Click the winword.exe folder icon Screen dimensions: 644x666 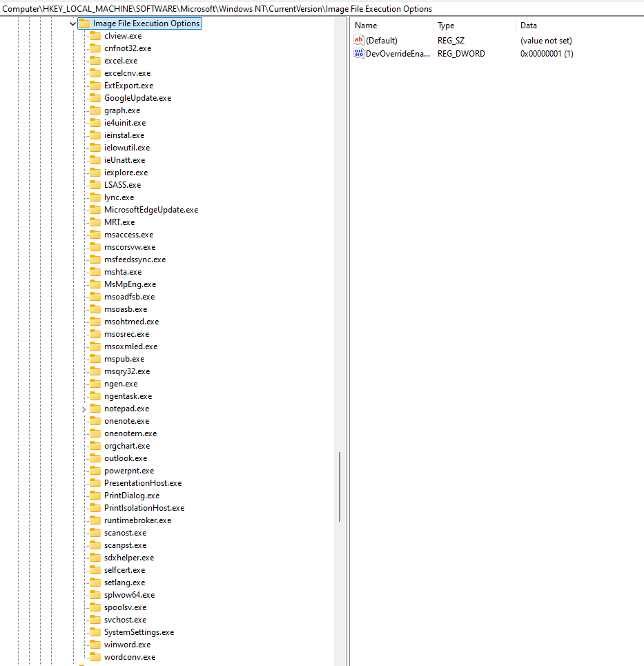pyautogui.click(x=95, y=645)
